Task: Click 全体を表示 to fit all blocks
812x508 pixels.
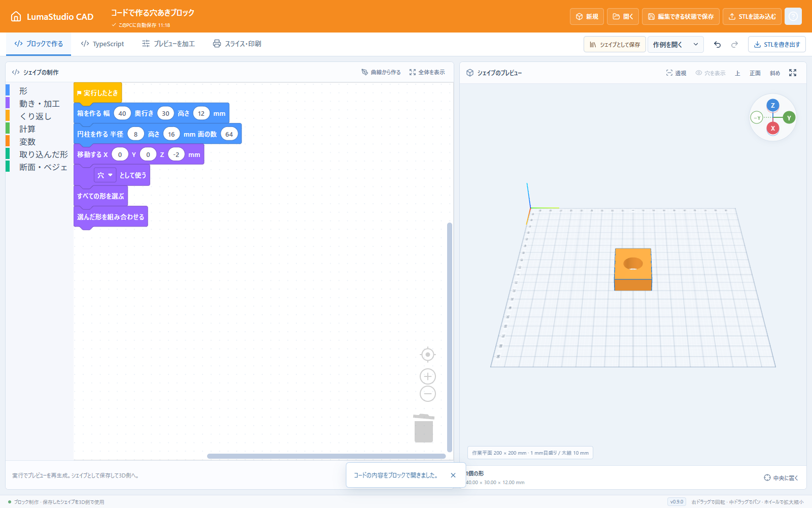Action: pos(427,72)
